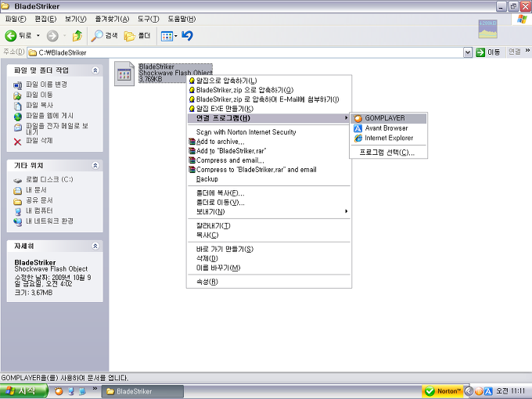The image size is (532, 399).
Task: Open My Computer icon in other places
Action: (18, 211)
